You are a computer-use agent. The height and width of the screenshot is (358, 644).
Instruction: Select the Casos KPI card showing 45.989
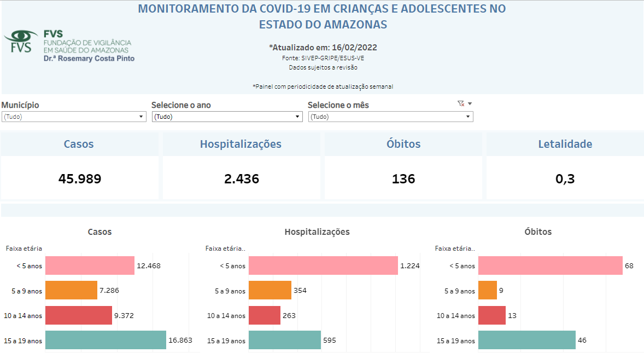coord(79,177)
